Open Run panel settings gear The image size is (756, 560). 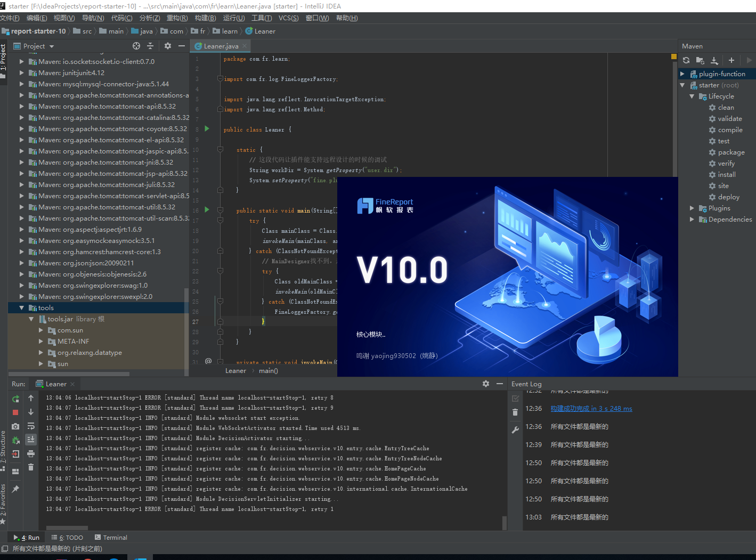486,384
